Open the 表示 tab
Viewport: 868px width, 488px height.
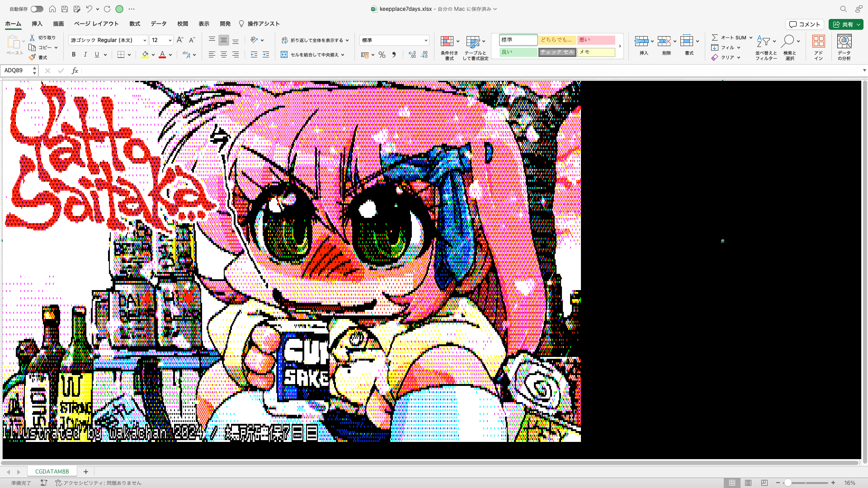point(204,24)
